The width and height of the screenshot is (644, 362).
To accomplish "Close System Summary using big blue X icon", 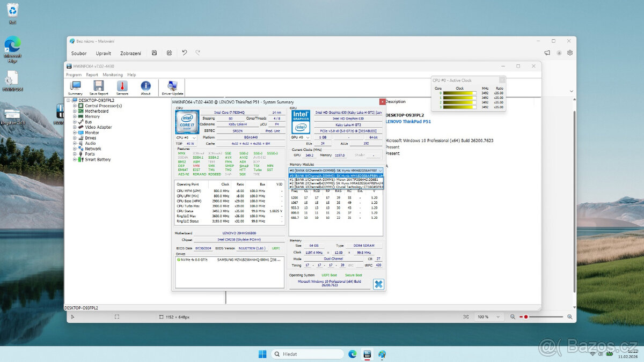I will point(378,284).
